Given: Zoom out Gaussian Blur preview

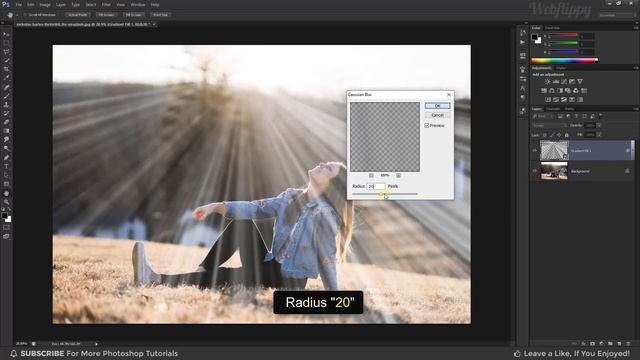Looking at the screenshot, I should [x=371, y=176].
